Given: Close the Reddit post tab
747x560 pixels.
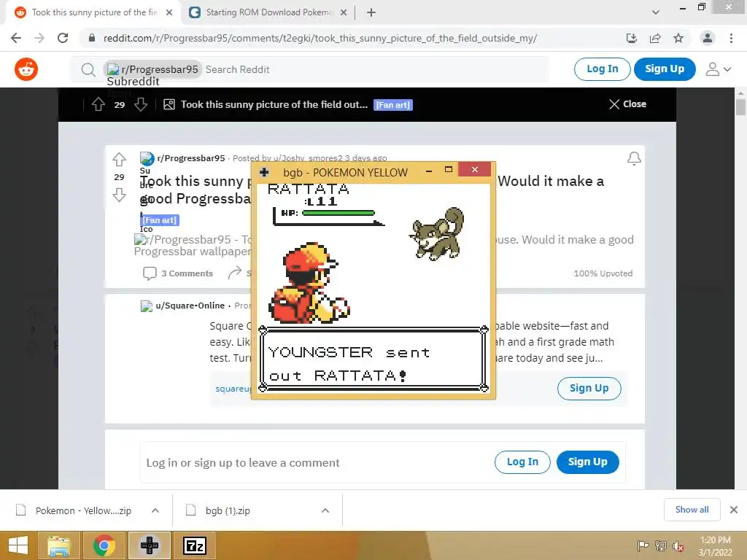Looking at the screenshot, I should [169, 12].
